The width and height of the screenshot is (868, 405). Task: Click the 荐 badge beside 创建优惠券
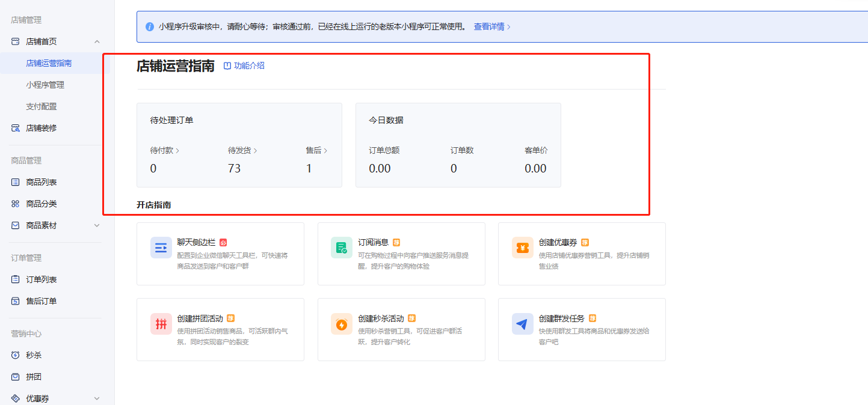tap(585, 243)
